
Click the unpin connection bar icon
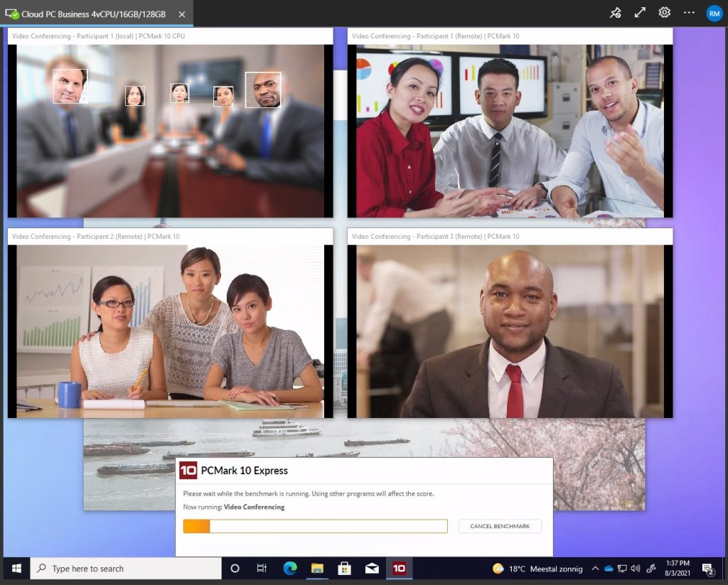615,13
